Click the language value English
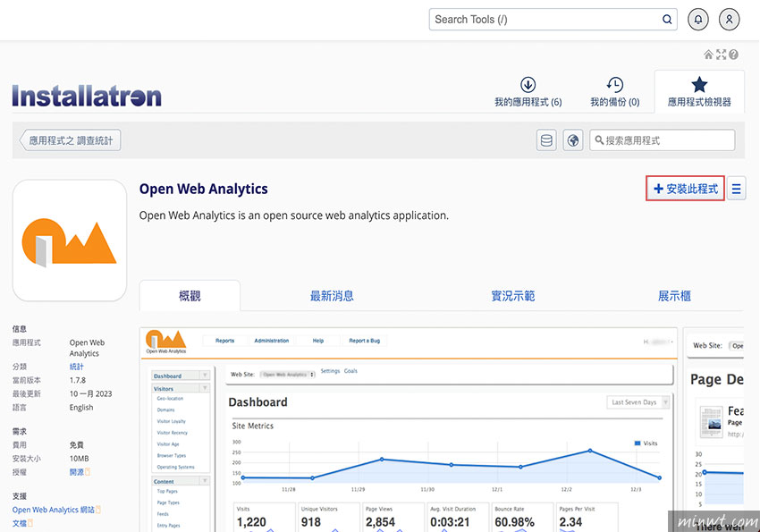The image size is (760, 532). tap(81, 408)
